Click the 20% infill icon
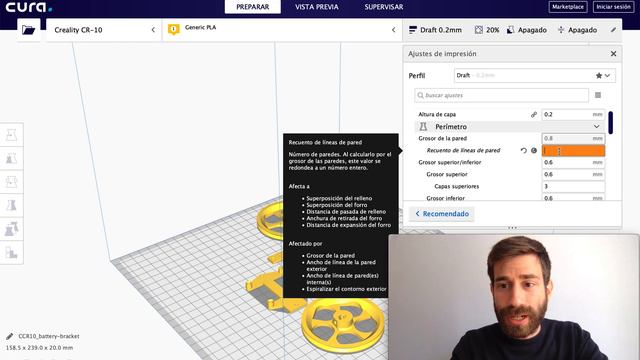Screen dimensions: 640x360 tap(479, 30)
